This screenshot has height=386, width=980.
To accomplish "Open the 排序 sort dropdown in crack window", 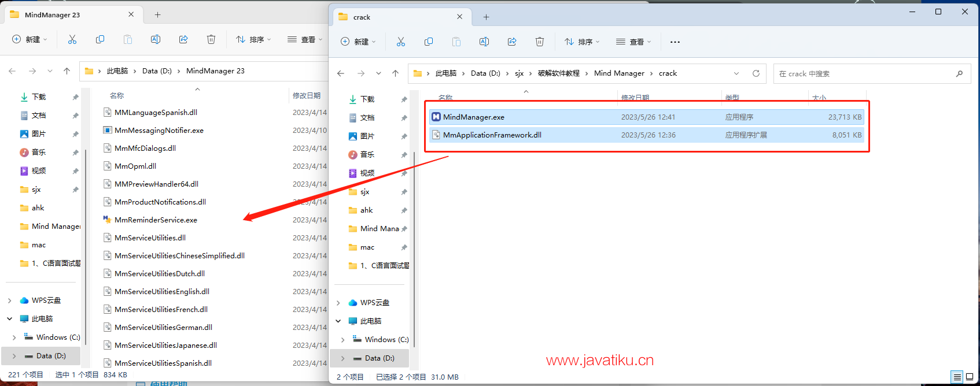I will click(583, 42).
